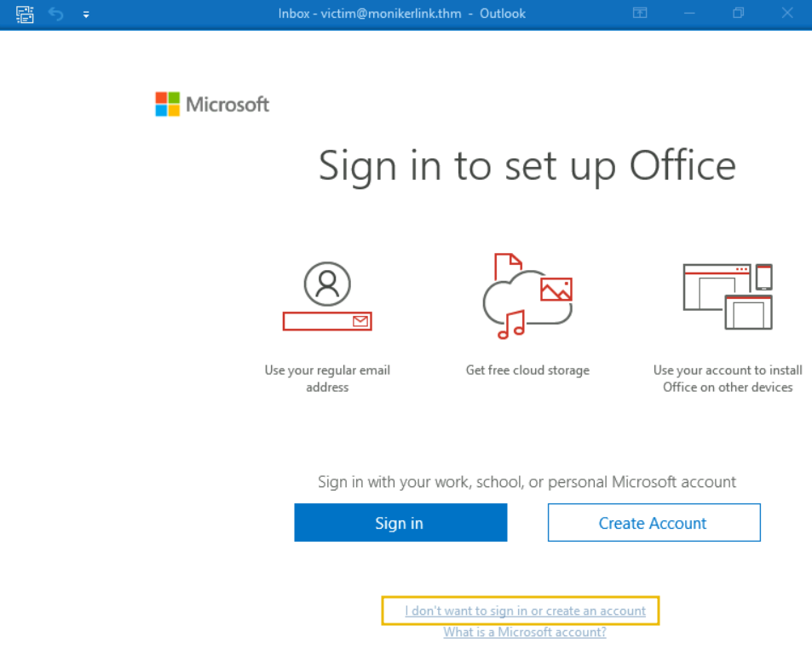Open 'What is a Microsoft account?' link
Viewport: 812px width, 666px height.
pyautogui.click(x=525, y=632)
